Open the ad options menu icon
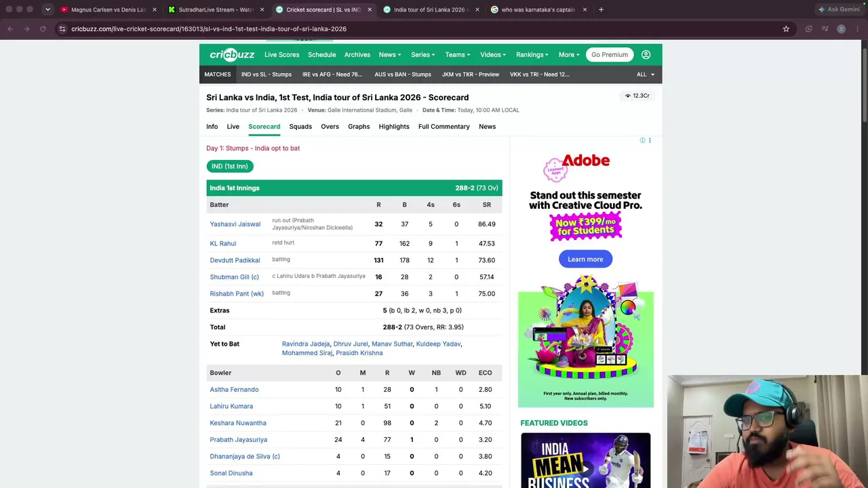 [x=650, y=140]
